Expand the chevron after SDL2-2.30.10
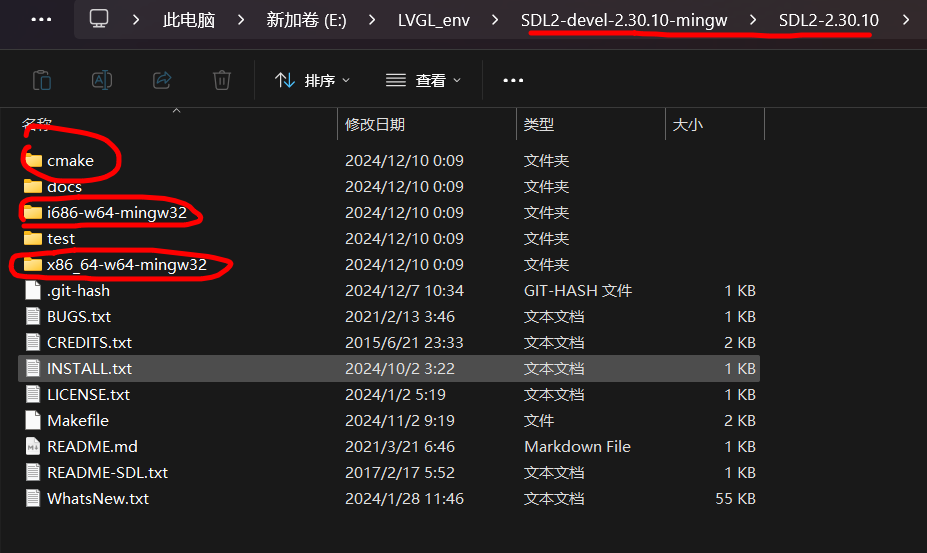The image size is (927, 553). point(906,20)
